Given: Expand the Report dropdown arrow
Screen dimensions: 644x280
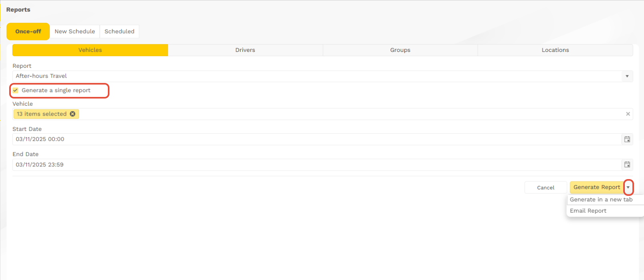Looking at the screenshot, I should (627, 76).
